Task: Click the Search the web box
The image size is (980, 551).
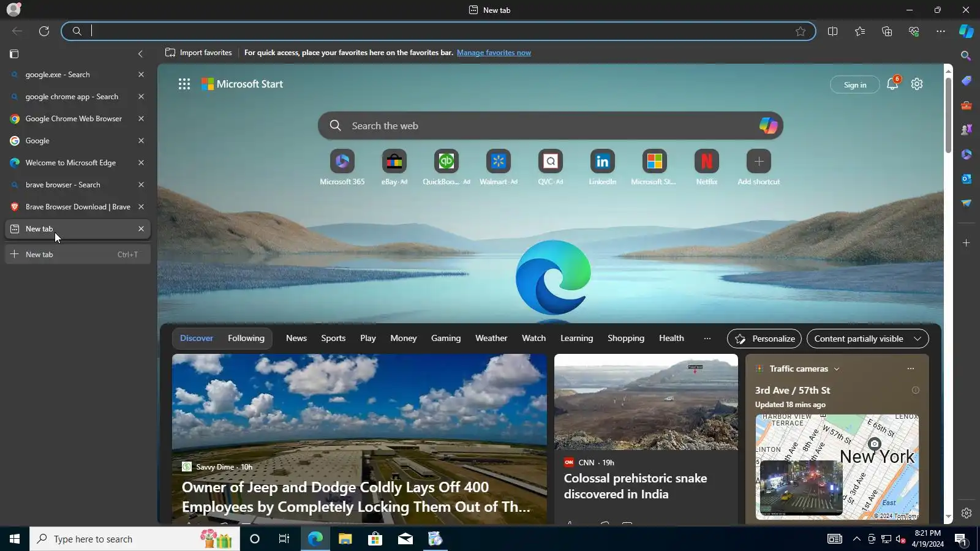Action: point(551,126)
